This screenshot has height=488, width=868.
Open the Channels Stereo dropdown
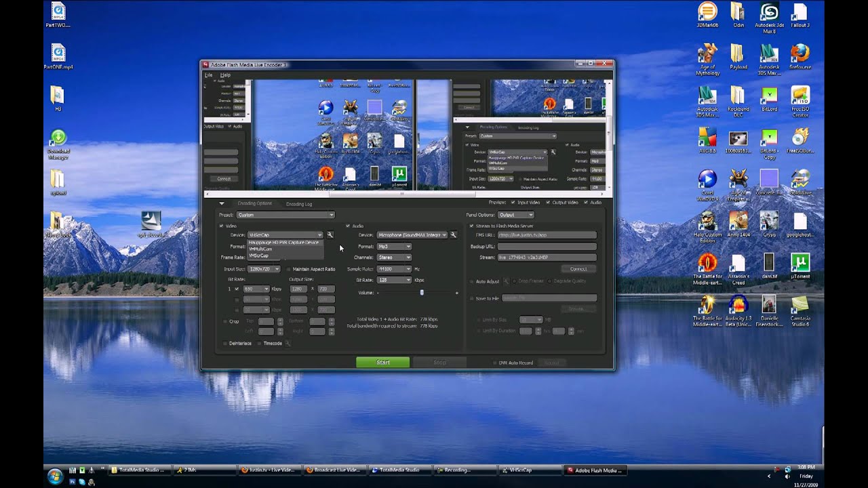click(394, 258)
